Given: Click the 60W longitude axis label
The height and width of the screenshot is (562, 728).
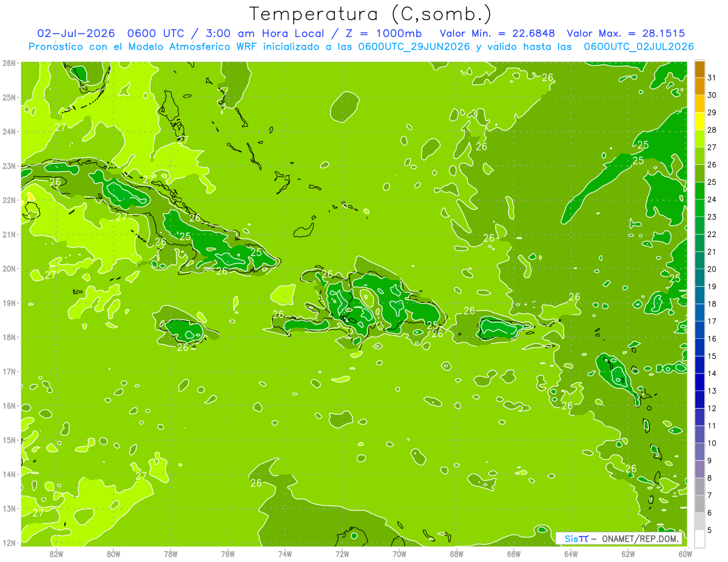Looking at the screenshot, I should [685, 554].
